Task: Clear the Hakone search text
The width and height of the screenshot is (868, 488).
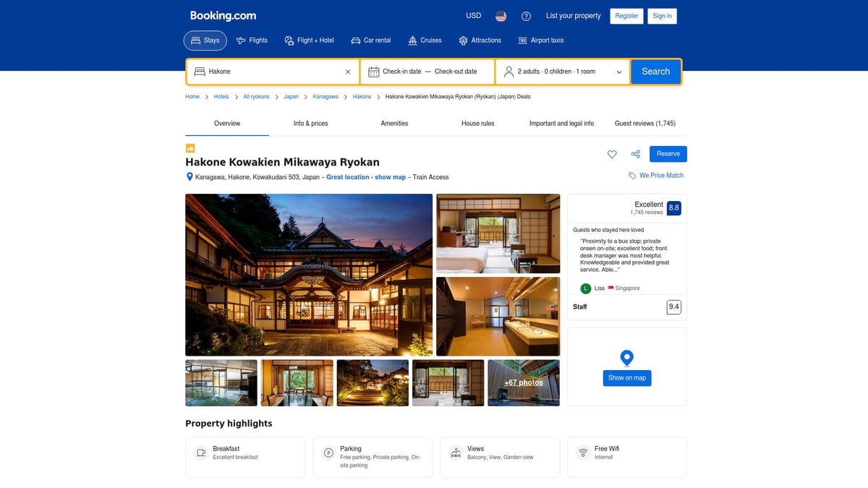Action: click(x=348, y=71)
